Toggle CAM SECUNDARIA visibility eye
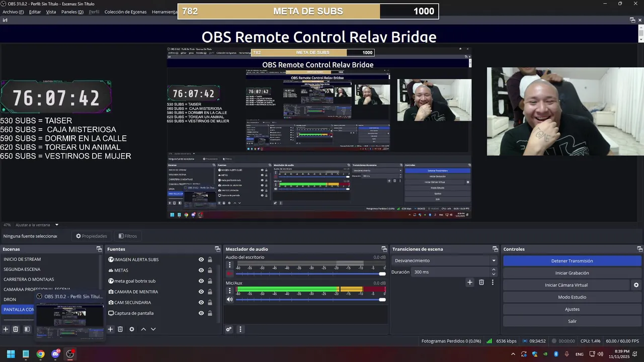This screenshot has height=362, width=644. 201,302
